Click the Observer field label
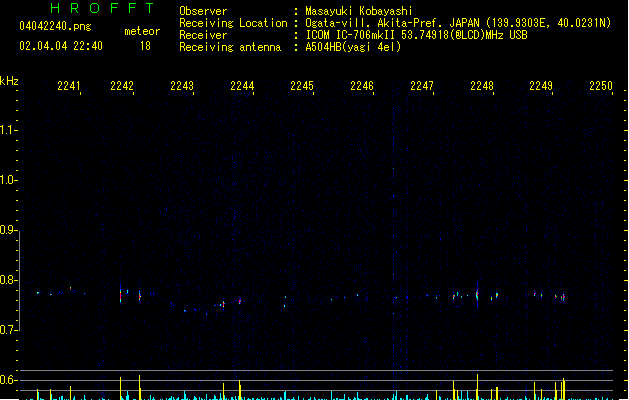The height and width of the screenshot is (400, 629). coord(203,11)
